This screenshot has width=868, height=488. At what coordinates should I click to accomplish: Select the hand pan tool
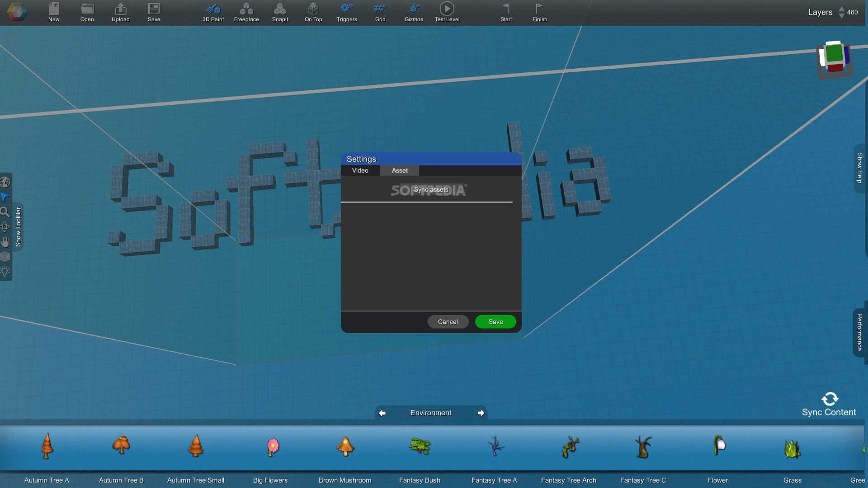tap(5, 242)
